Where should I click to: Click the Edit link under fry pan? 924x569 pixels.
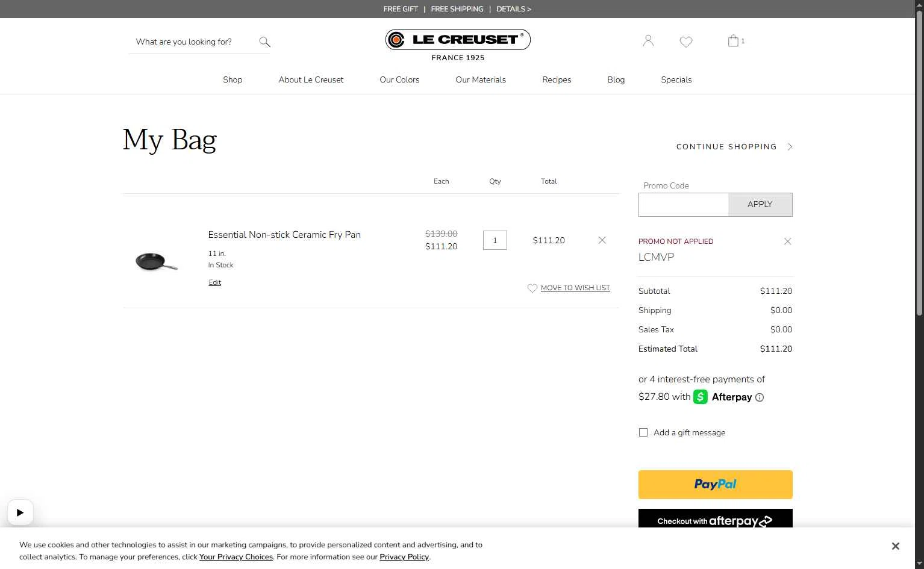tap(214, 282)
